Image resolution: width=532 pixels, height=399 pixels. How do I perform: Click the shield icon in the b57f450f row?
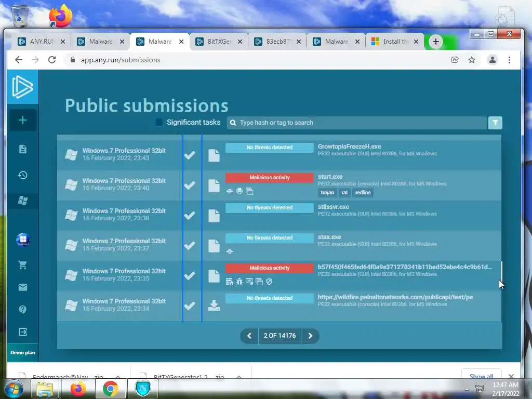269,282
